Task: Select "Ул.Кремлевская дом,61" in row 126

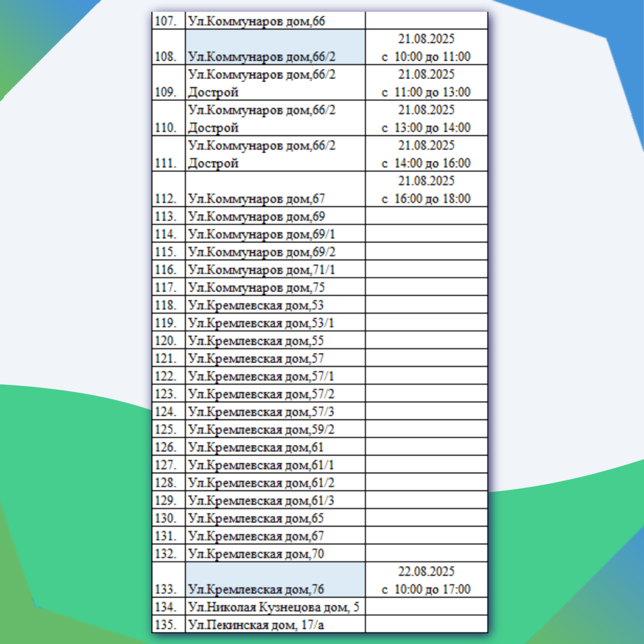Action: pos(275,447)
